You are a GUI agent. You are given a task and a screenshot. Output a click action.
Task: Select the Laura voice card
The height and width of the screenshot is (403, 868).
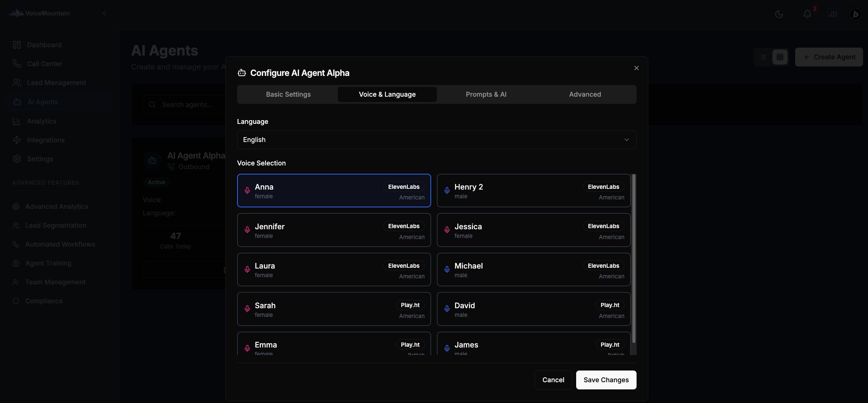[334, 269]
